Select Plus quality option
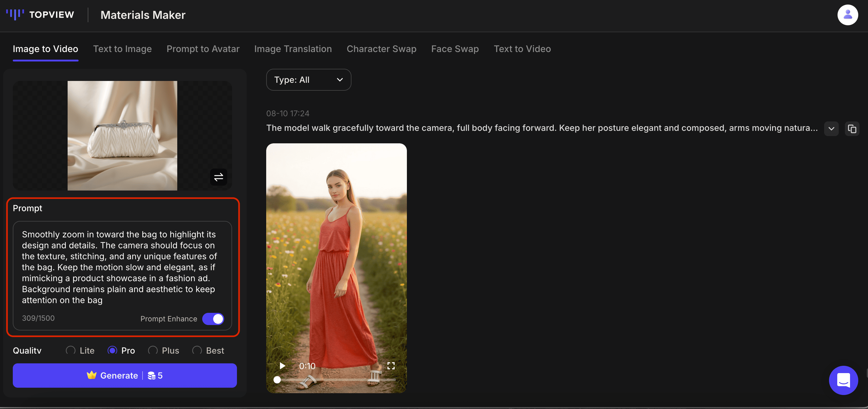The image size is (868, 409). pyautogui.click(x=153, y=350)
